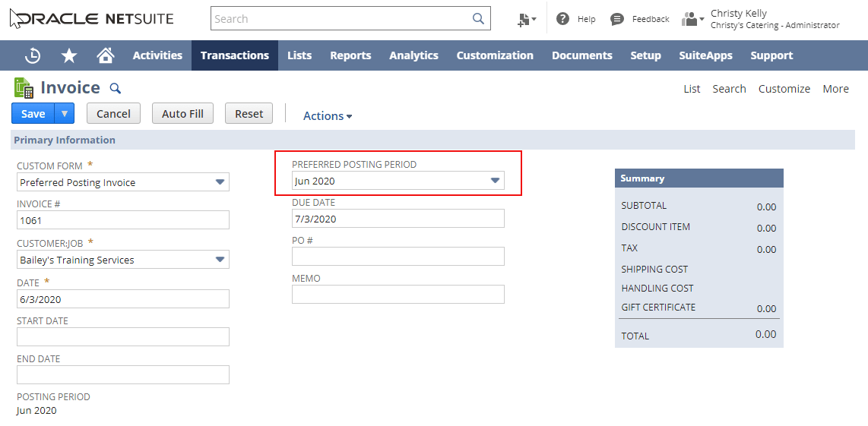Image resolution: width=868 pixels, height=426 pixels.
Task: Click the Cancel button
Action: coord(113,113)
